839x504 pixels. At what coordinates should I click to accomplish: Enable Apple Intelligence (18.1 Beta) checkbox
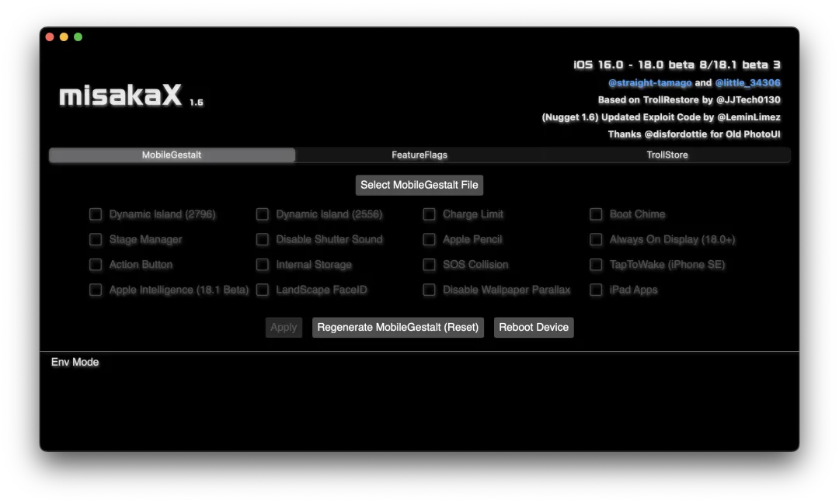pyautogui.click(x=96, y=290)
